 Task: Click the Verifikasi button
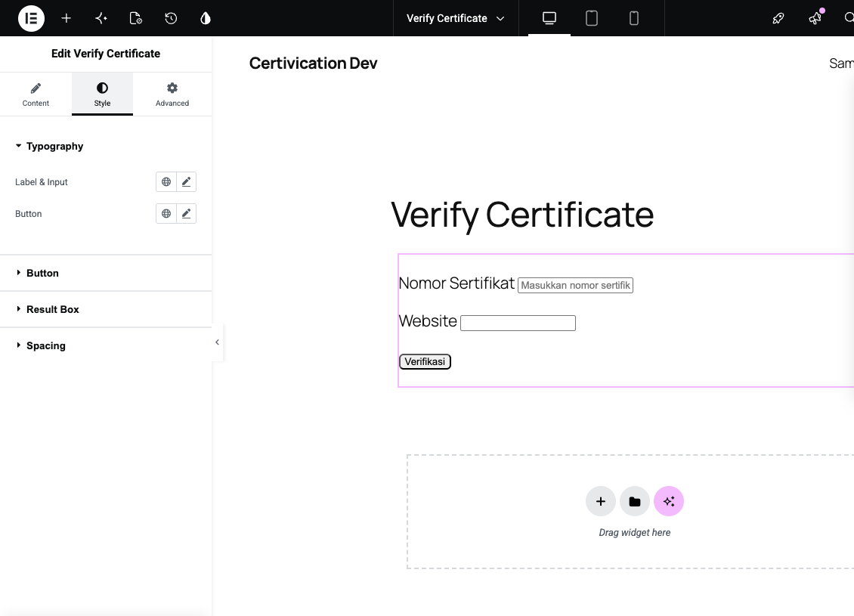(425, 361)
